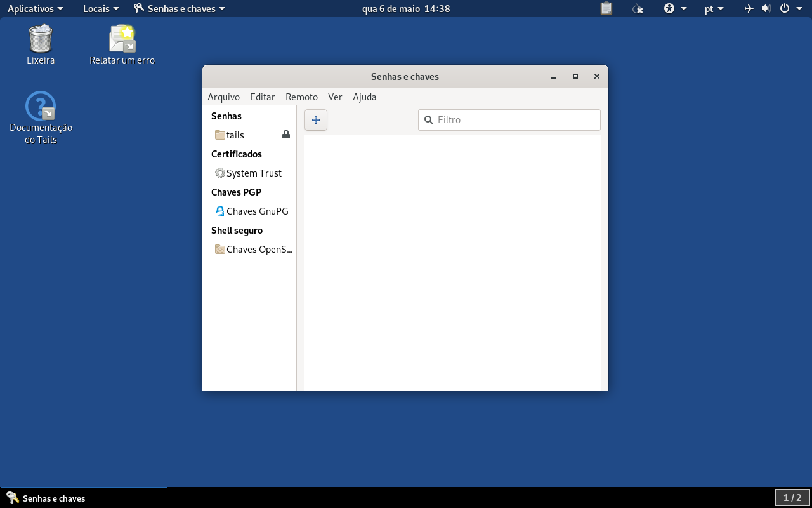Select Chaves OpenSSH folder icon
The image size is (812, 508).
[220, 249]
